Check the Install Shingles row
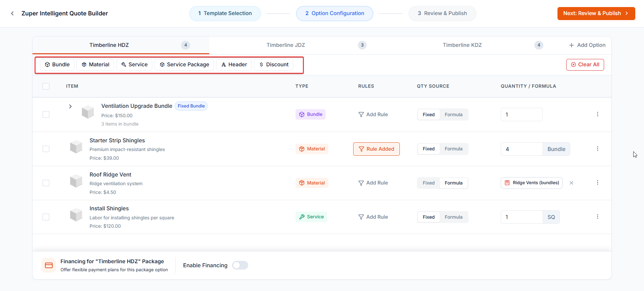 pos(46,217)
